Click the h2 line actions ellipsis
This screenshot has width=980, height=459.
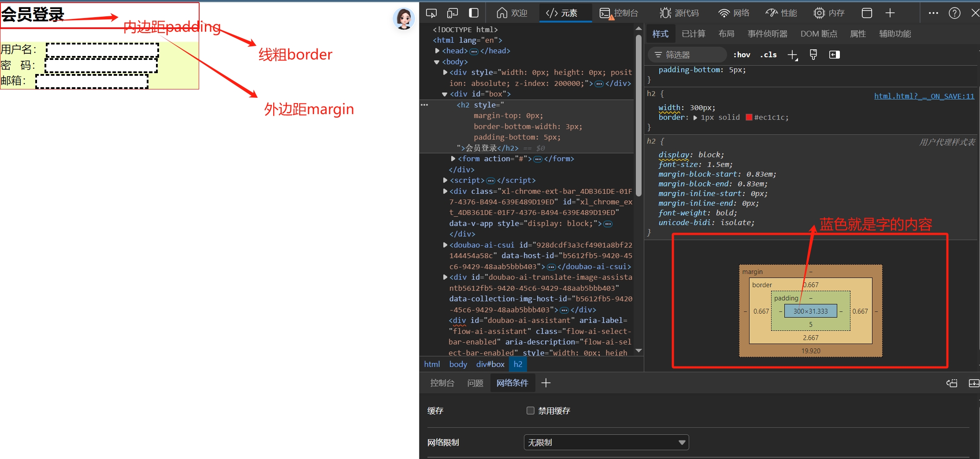coord(424,105)
